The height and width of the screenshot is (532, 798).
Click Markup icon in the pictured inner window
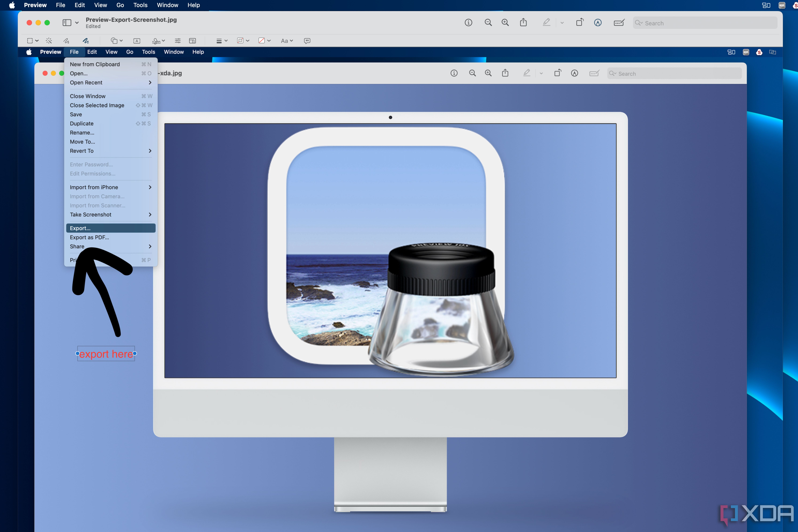click(x=574, y=73)
